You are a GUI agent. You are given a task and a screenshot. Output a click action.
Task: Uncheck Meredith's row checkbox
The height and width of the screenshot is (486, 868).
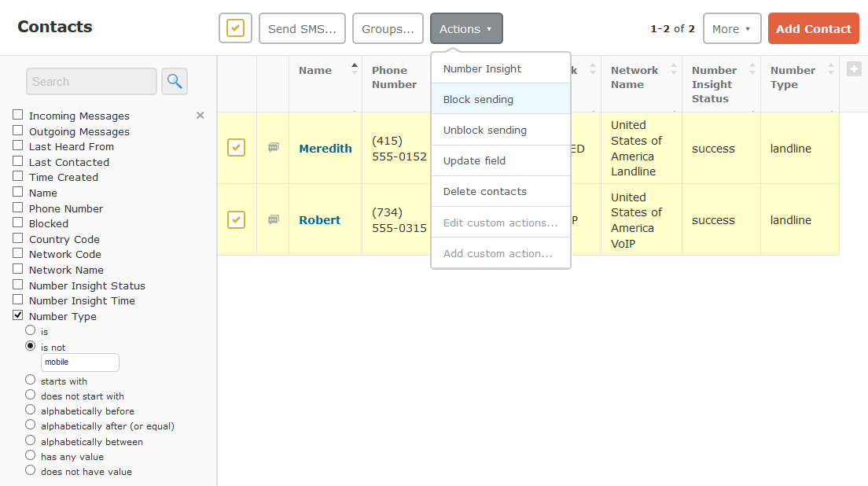(x=236, y=148)
